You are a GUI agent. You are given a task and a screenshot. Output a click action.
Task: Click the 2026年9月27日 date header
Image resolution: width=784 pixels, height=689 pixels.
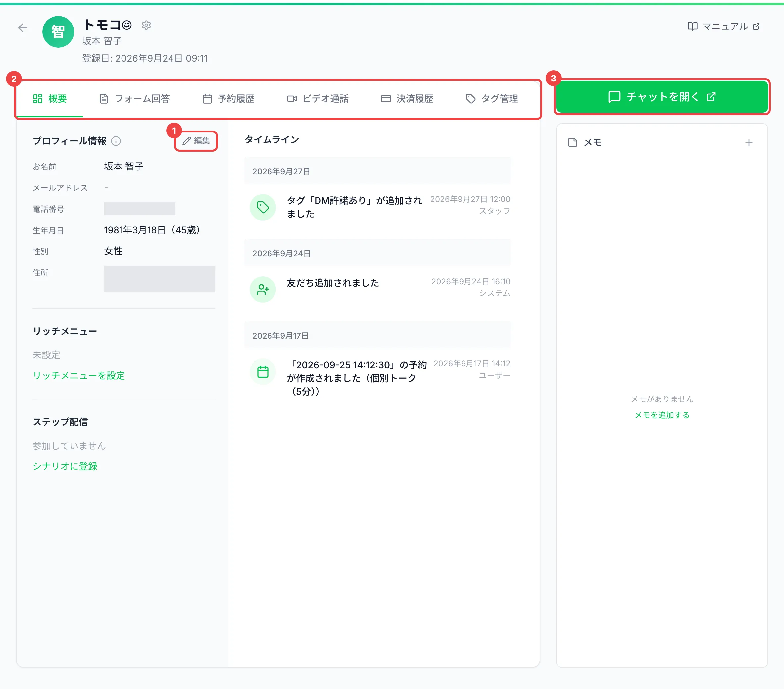point(377,171)
